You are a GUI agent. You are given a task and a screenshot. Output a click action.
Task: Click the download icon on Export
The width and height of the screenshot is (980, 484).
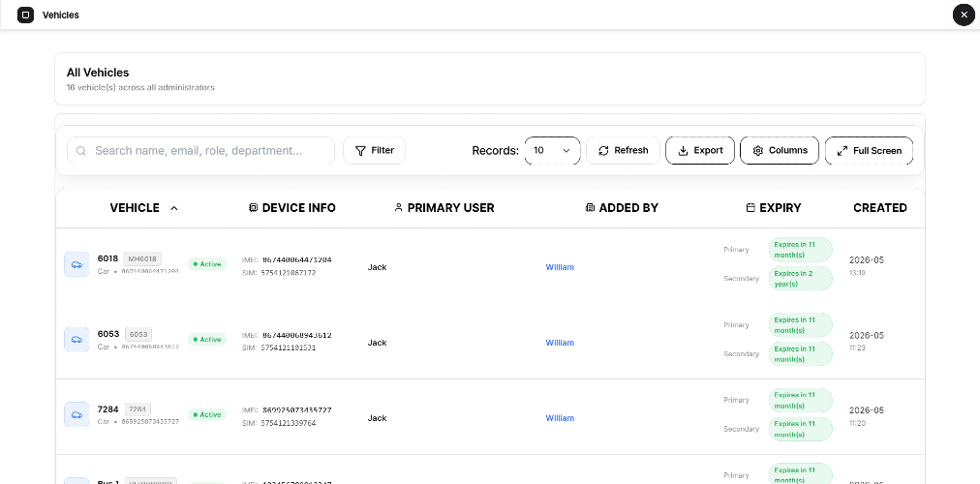[x=683, y=150]
